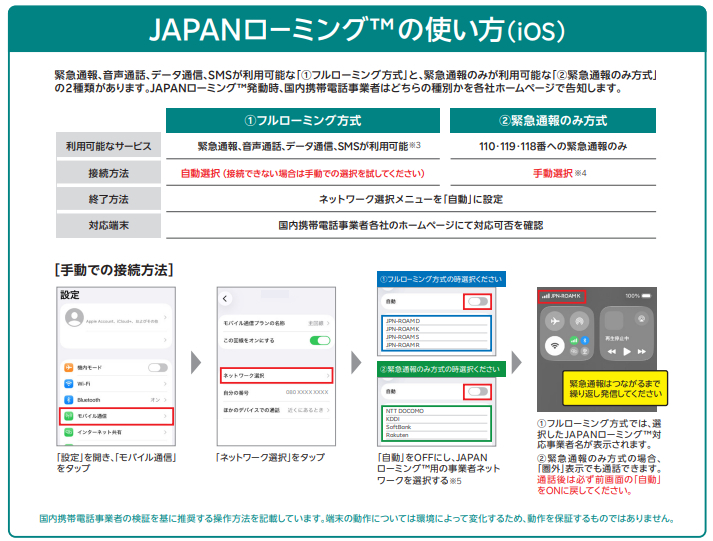The image size is (713, 541).
Task: Tap the Airplane mode icon in Settings list
Action: point(68,368)
